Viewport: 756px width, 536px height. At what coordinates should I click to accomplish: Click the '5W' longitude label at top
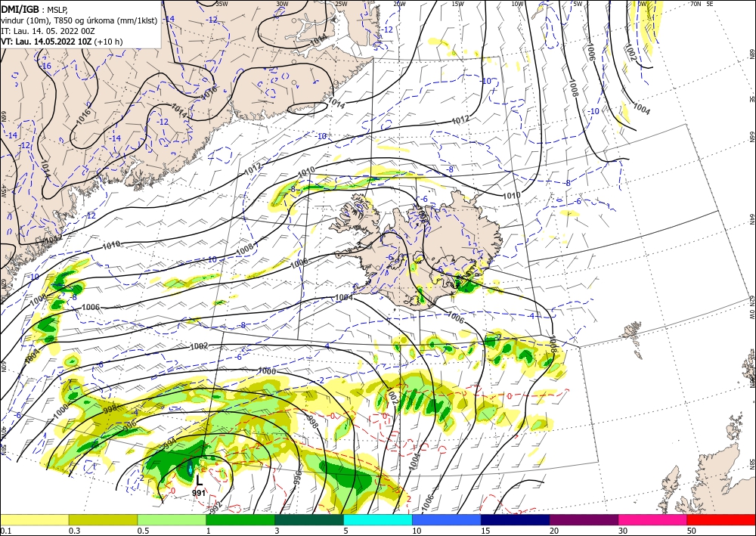[578, 4]
